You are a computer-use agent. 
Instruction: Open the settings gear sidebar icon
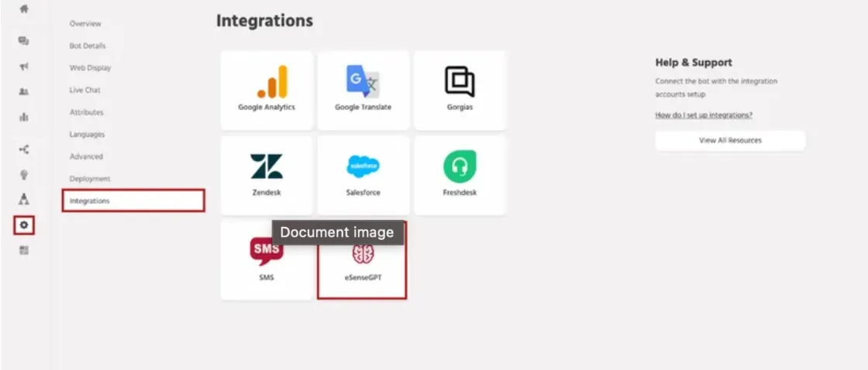(x=24, y=225)
